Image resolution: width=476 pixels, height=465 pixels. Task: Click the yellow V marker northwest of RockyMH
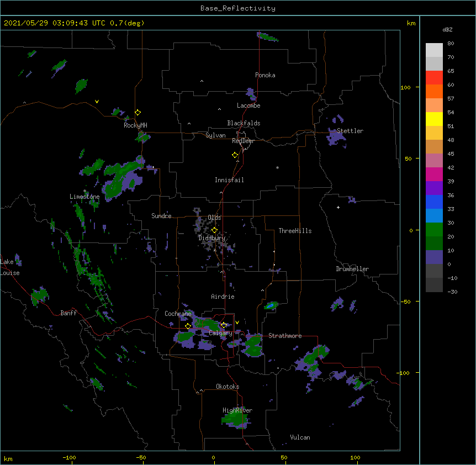(97, 102)
